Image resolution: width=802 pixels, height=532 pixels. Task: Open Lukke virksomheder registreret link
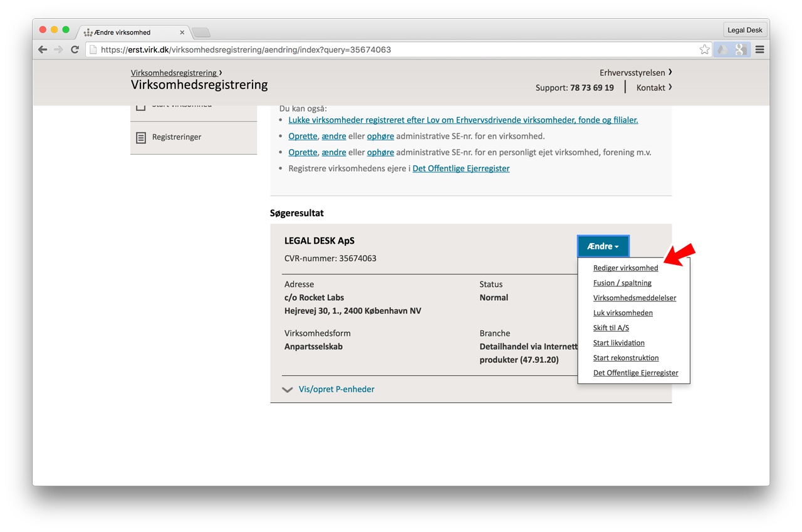click(463, 120)
